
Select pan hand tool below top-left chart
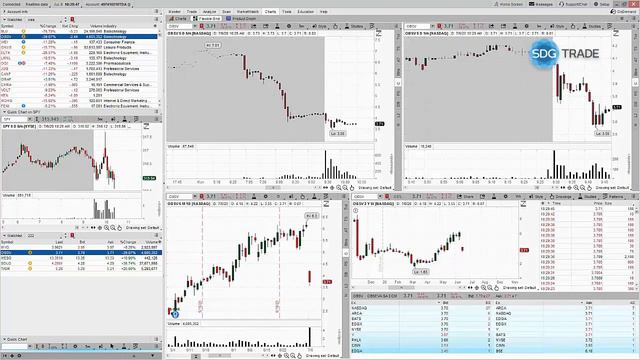click(352, 188)
